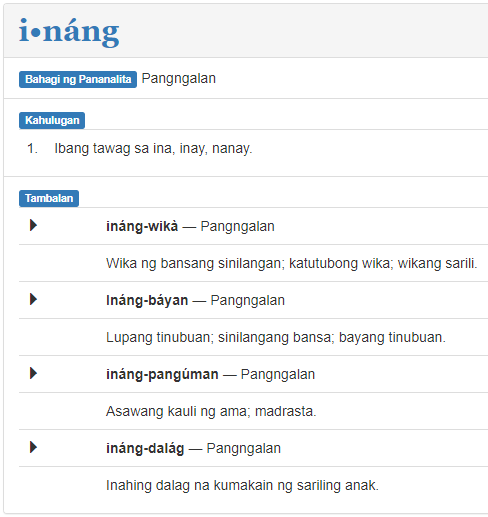Click 'Pangngalan' label beside Ináng-báyan
The image size is (488, 517).
pos(248,301)
